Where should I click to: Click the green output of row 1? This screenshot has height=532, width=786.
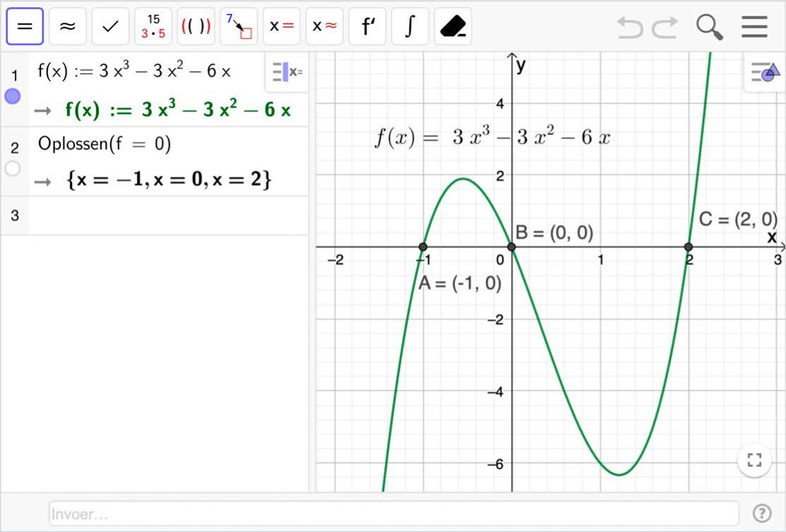tap(178, 109)
